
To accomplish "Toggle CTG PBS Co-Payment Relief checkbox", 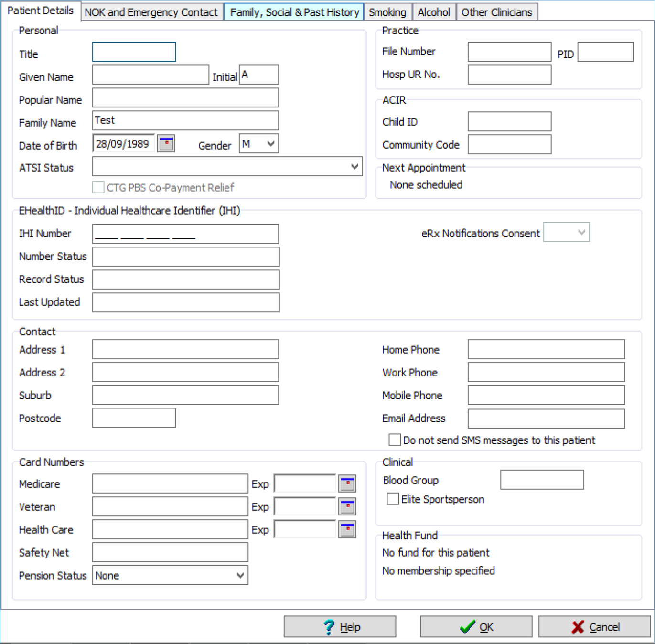I will point(98,187).
